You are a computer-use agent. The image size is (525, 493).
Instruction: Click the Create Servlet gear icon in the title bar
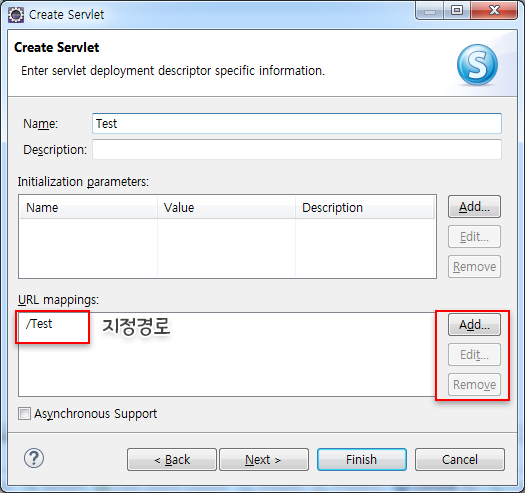(16, 15)
